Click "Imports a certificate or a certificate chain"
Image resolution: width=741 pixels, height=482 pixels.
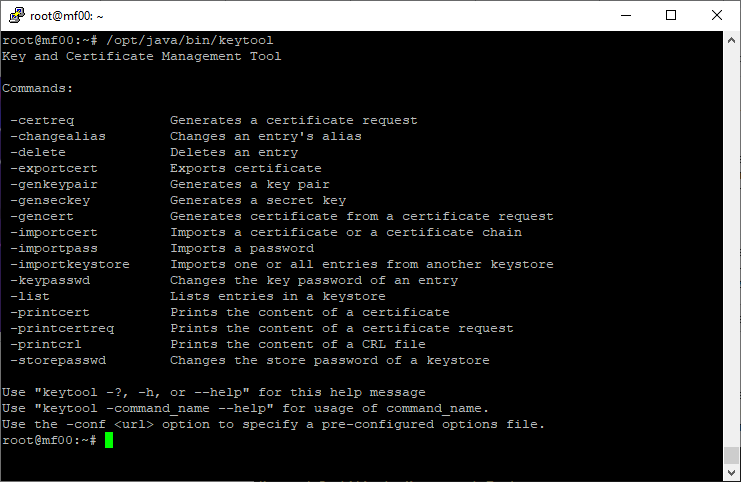tap(346, 232)
